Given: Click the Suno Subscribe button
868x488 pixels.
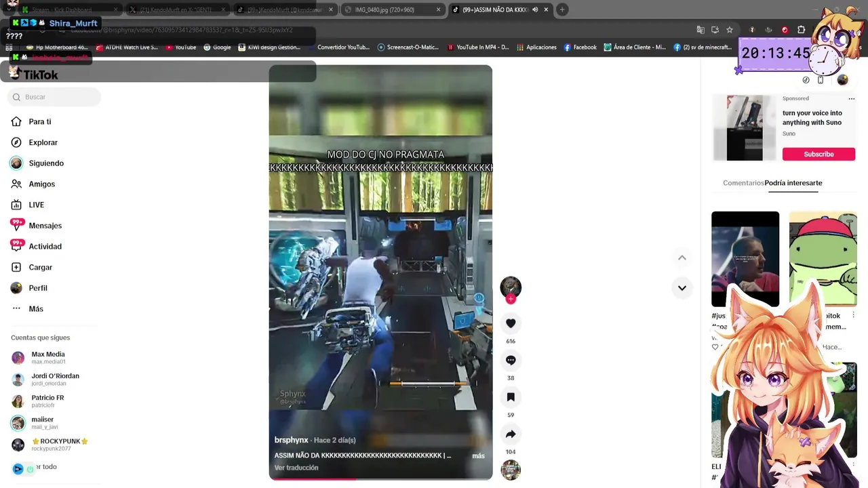Looking at the screenshot, I should click(x=818, y=154).
